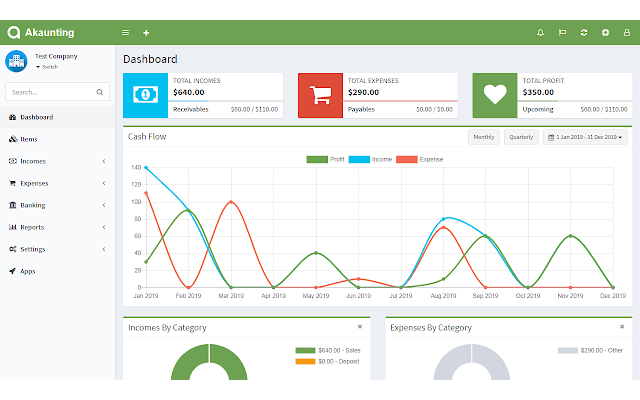
Task: Click the green Incomes By Category donut
Action: [x=209, y=362]
